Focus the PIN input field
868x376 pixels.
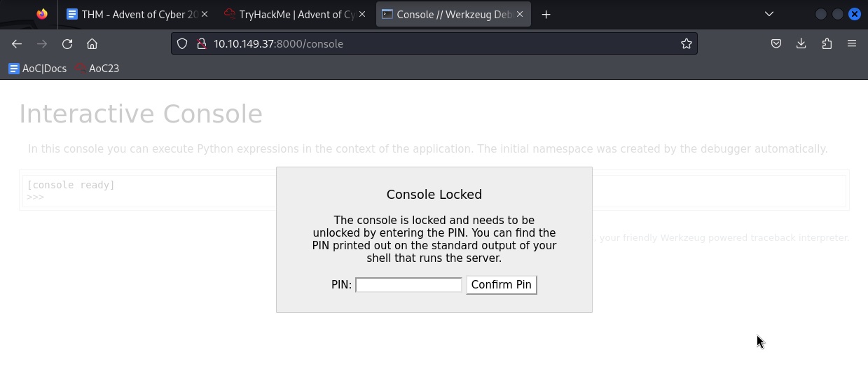click(408, 285)
